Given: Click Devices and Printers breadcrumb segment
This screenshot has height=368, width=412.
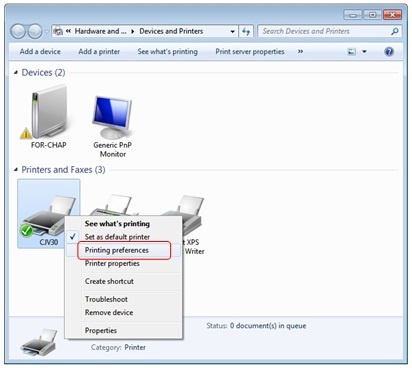Looking at the screenshot, I should pos(171,31).
